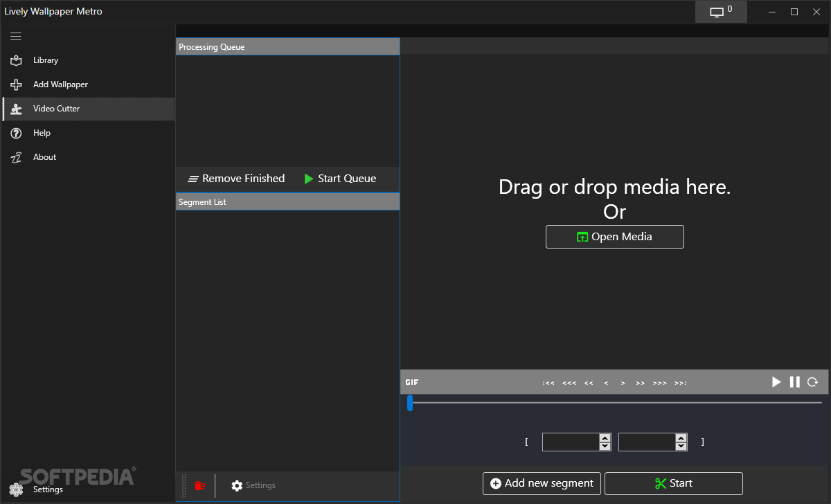The width and height of the screenshot is (831, 504).
Task: Step forward with the >> button
Action: [641, 383]
